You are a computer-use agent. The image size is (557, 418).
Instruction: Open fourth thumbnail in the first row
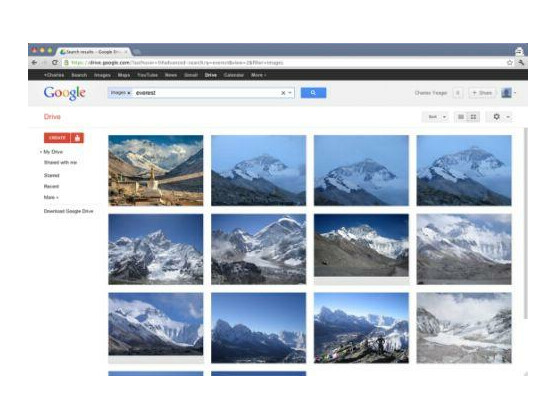tap(464, 170)
